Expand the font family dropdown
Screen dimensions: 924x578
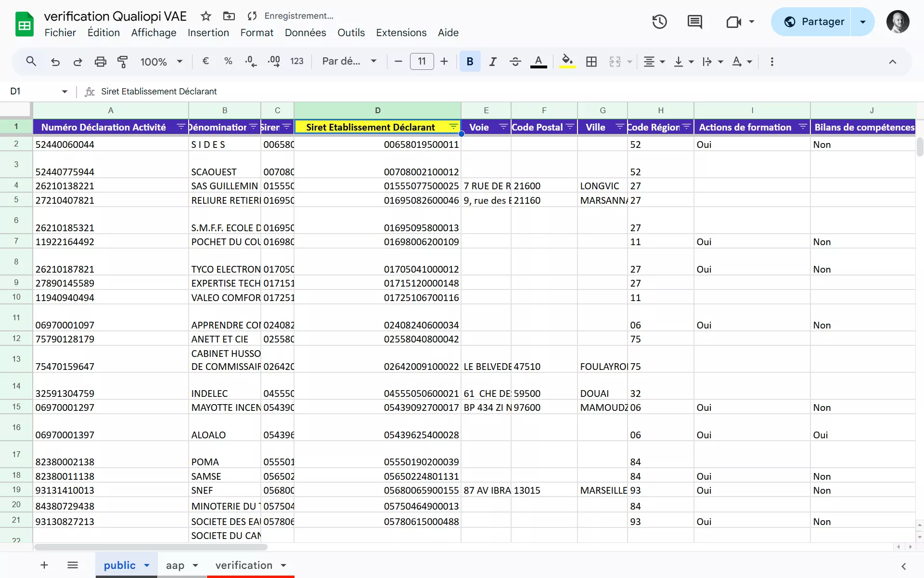349,62
